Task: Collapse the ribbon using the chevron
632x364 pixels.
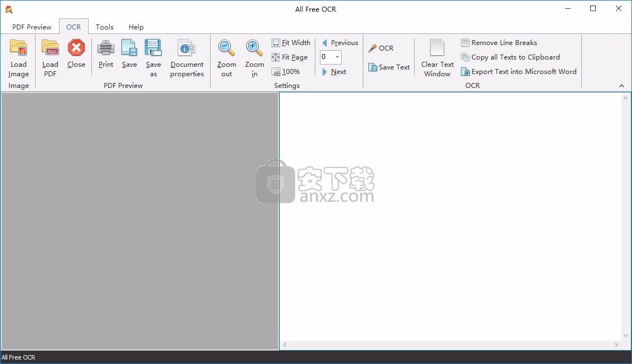Action: tap(622, 86)
